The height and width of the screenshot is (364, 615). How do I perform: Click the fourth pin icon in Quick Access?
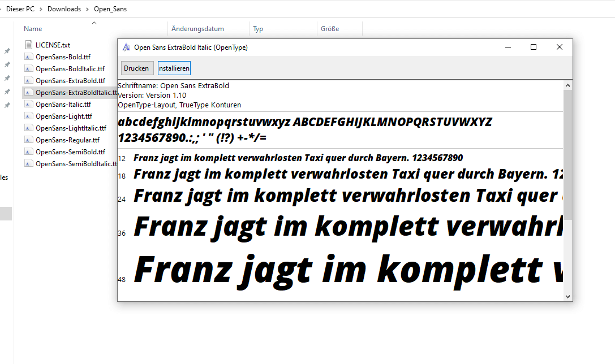coord(7,92)
